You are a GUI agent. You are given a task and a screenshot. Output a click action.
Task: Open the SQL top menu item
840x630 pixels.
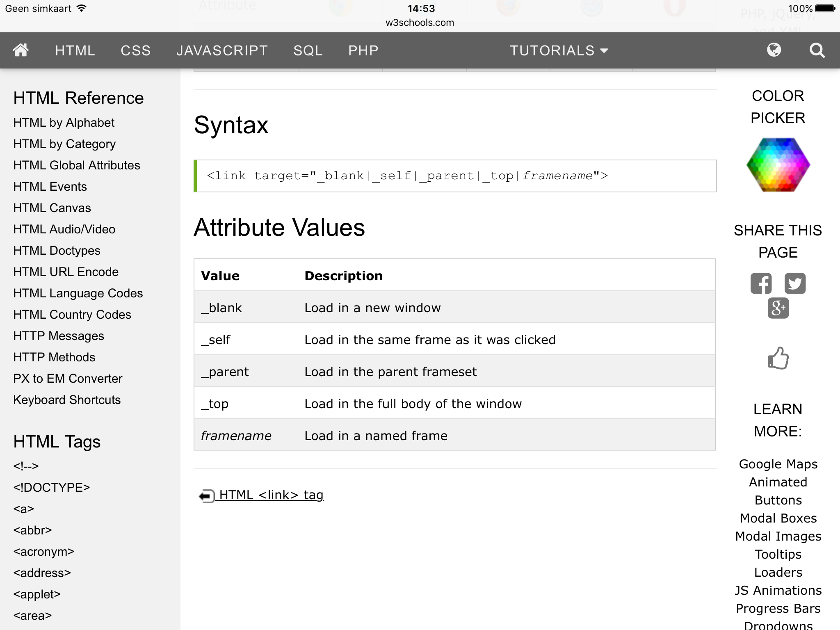point(308,50)
